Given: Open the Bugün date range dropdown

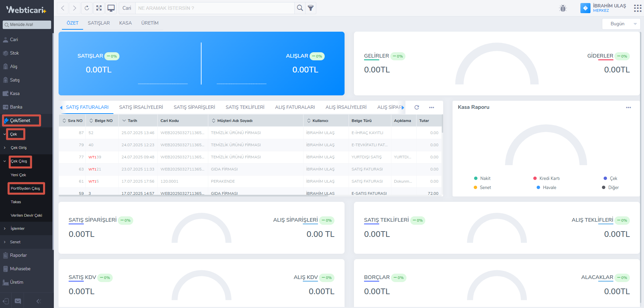Looking at the screenshot, I should point(621,24).
